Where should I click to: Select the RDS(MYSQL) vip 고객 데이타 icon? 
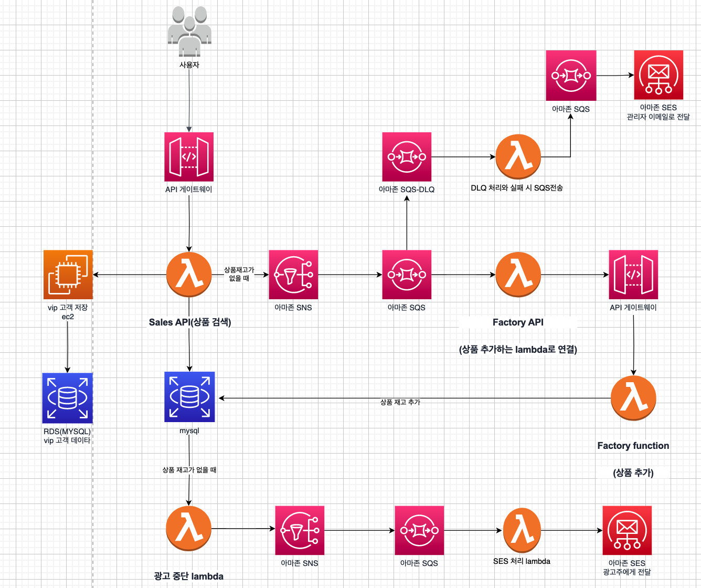coord(67,398)
